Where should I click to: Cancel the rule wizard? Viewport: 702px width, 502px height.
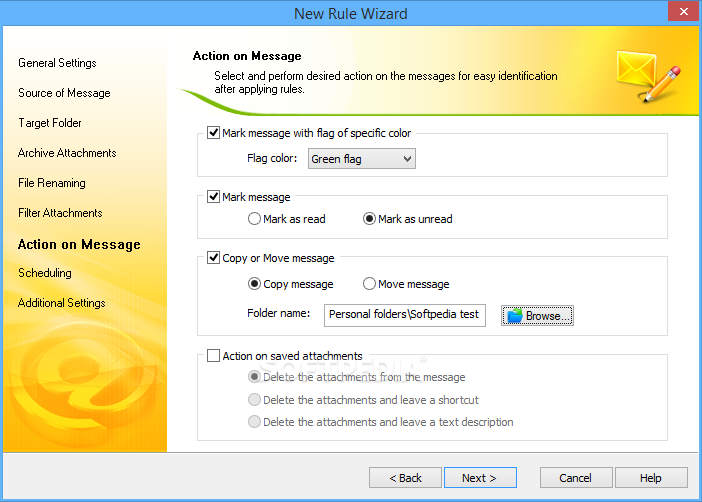(x=576, y=478)
